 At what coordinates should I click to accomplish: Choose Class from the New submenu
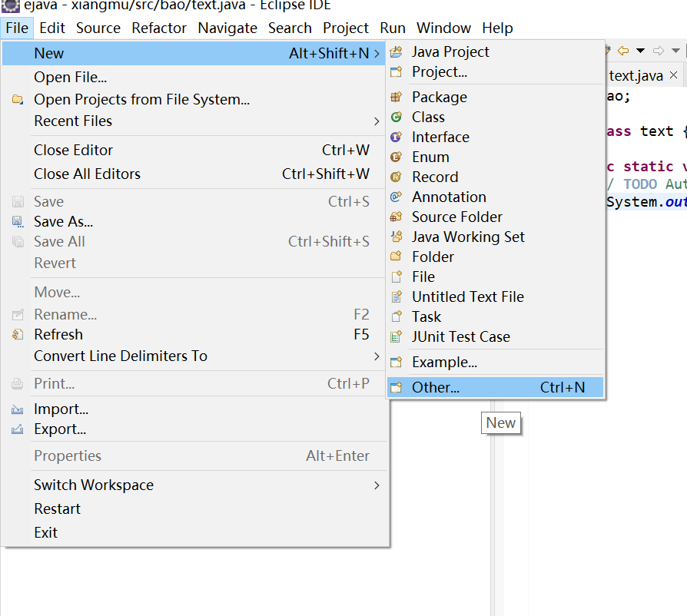495,117
